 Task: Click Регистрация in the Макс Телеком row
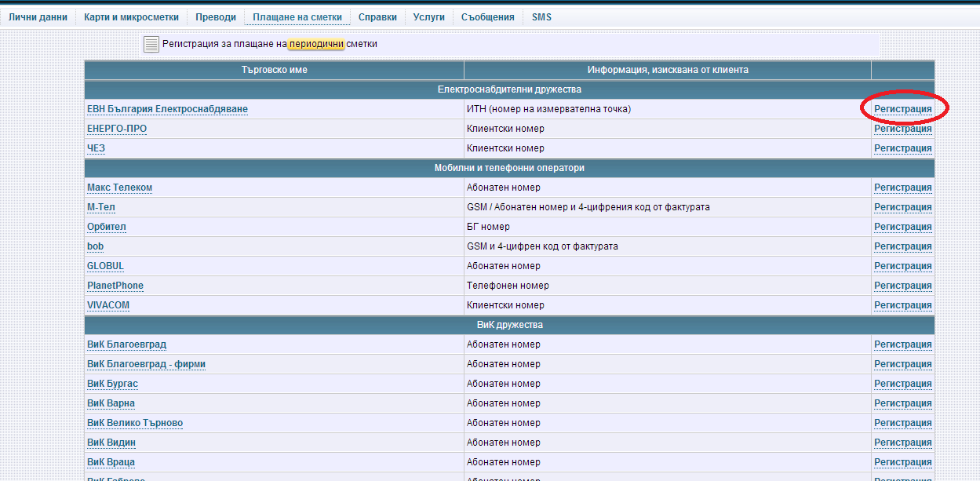point(903,188)
